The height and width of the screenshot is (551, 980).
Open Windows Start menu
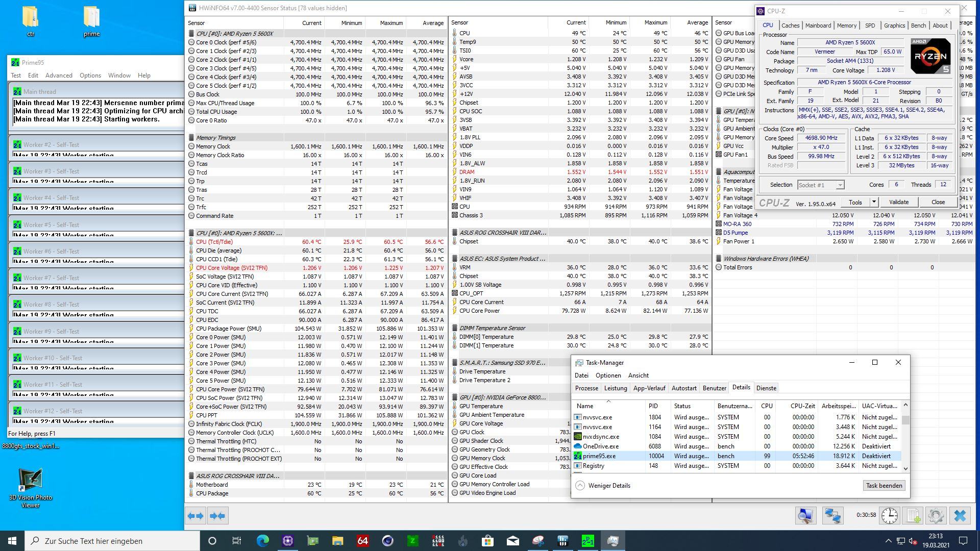tap(12, 541)
